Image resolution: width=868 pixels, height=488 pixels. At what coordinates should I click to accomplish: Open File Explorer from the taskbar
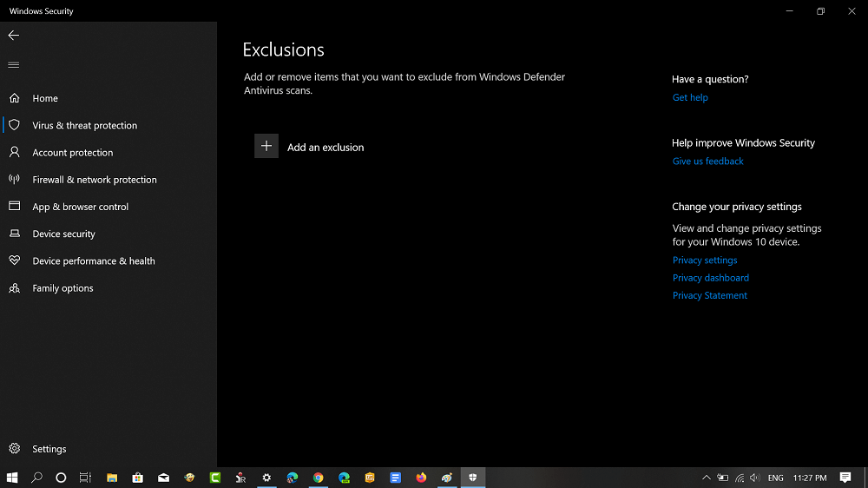pyautogui.click(x=112, y=478)
